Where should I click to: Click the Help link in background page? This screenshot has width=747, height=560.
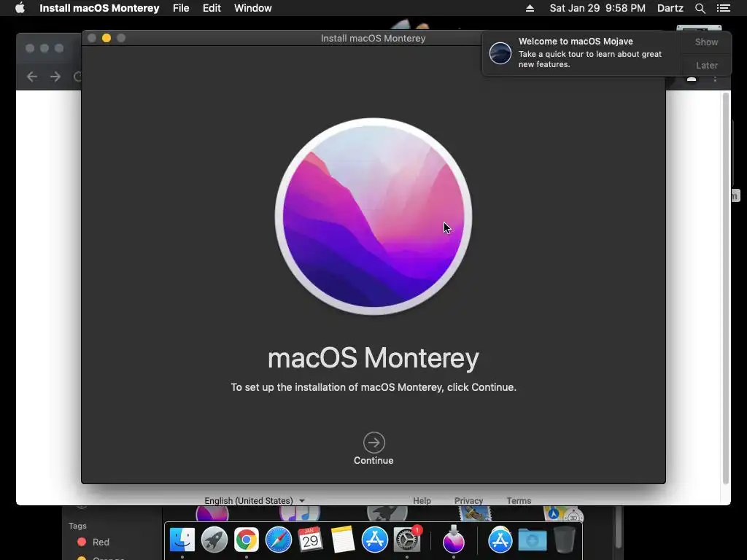point(422,500)
